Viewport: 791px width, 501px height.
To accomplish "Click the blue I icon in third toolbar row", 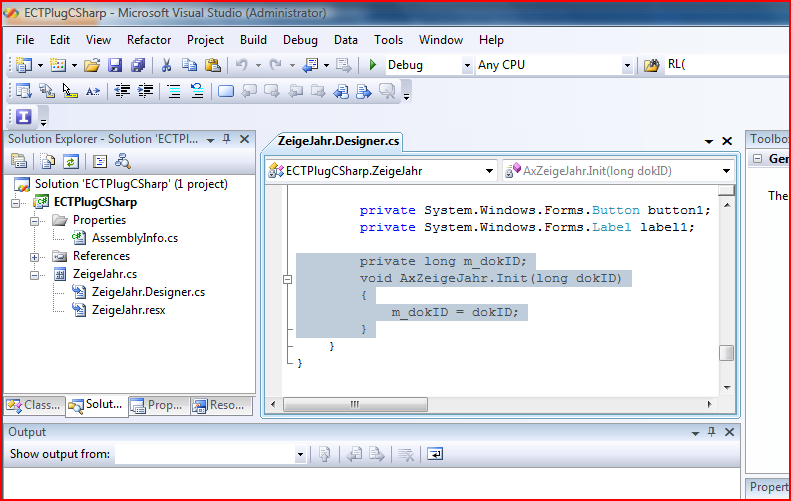I will [24, 117].
